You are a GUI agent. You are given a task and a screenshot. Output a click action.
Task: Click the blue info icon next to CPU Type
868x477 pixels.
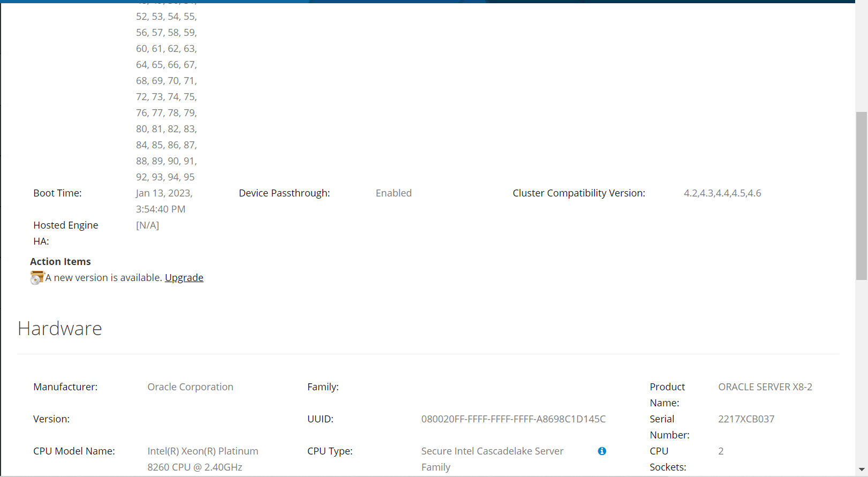602,451
